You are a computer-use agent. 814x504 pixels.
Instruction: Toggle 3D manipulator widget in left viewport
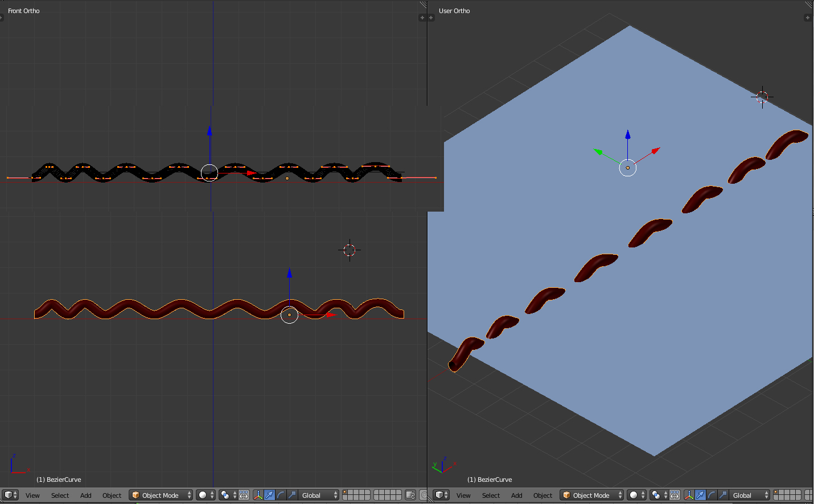258,495
